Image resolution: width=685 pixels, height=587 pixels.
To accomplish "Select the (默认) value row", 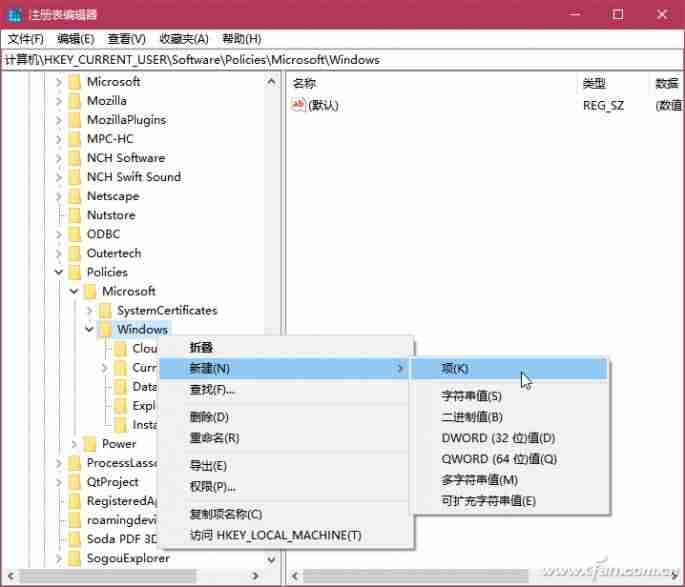I will tap(485, 105).
